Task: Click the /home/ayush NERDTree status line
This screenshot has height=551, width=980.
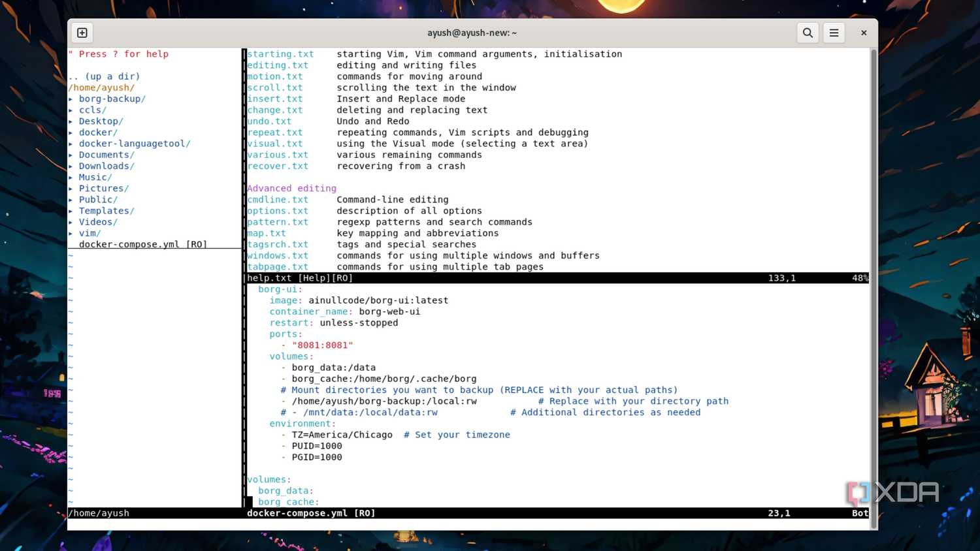Action: coord(155,513)
